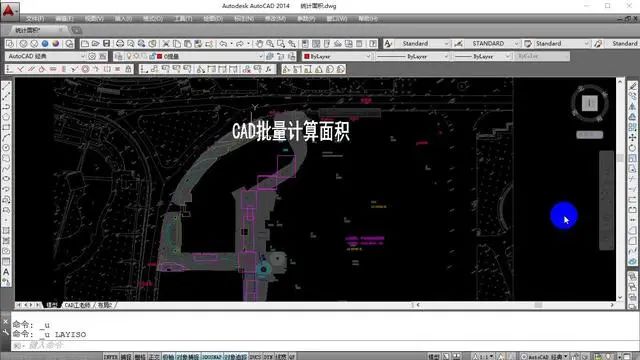Click the Save floppy disk icon
Screen dimensions: 640x360
[107, 44]
